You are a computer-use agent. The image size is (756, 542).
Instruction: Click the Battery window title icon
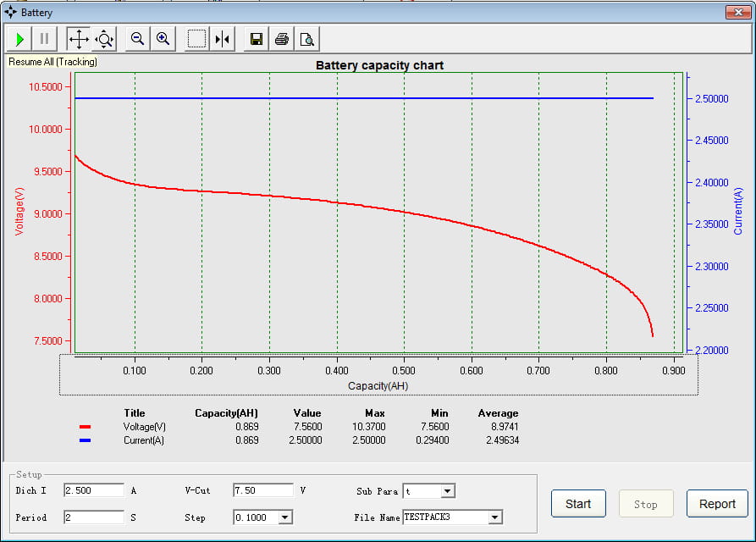[x=10, y=12]
